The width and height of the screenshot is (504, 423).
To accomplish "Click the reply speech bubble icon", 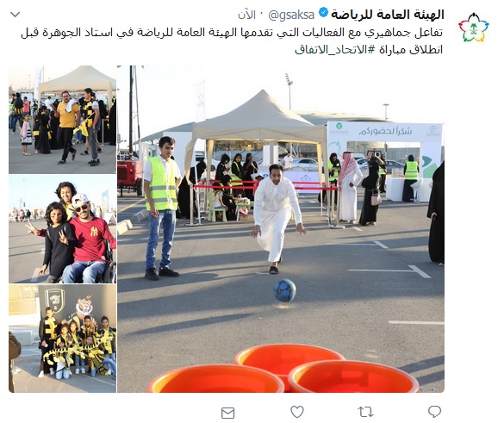I will (434, 412).
